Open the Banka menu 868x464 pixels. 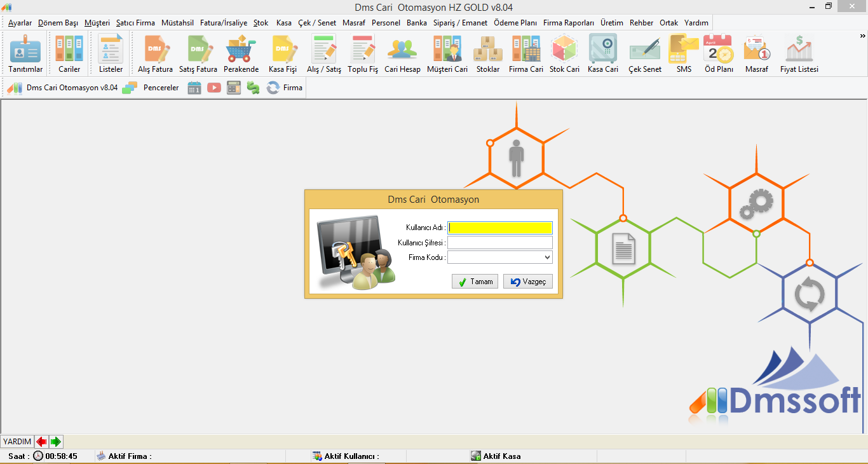pyautogui.click(x=417, y=23)
